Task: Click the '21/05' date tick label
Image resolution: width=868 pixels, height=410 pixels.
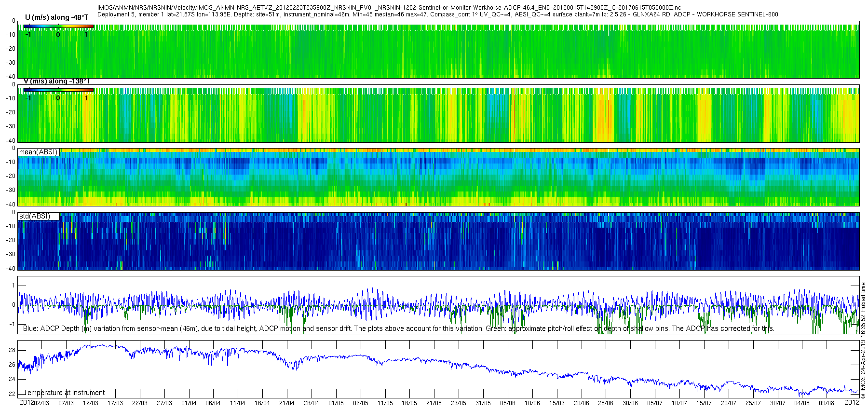Action: [434, 403]
